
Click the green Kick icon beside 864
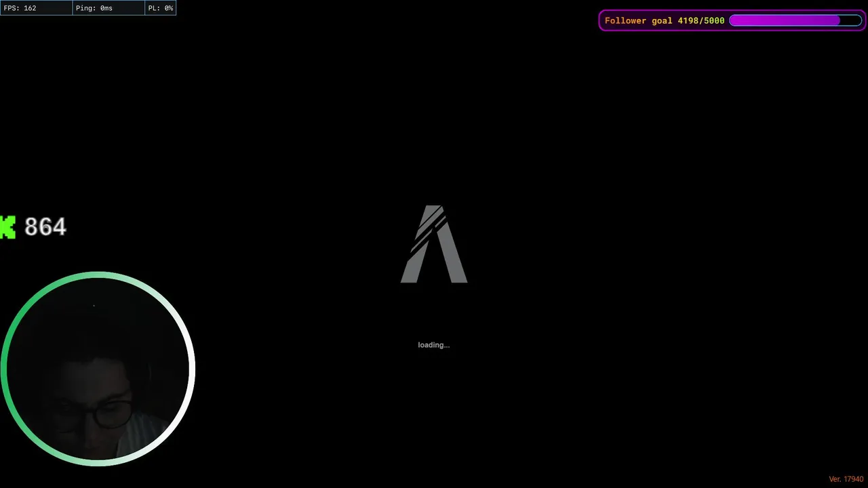point(7,227)
